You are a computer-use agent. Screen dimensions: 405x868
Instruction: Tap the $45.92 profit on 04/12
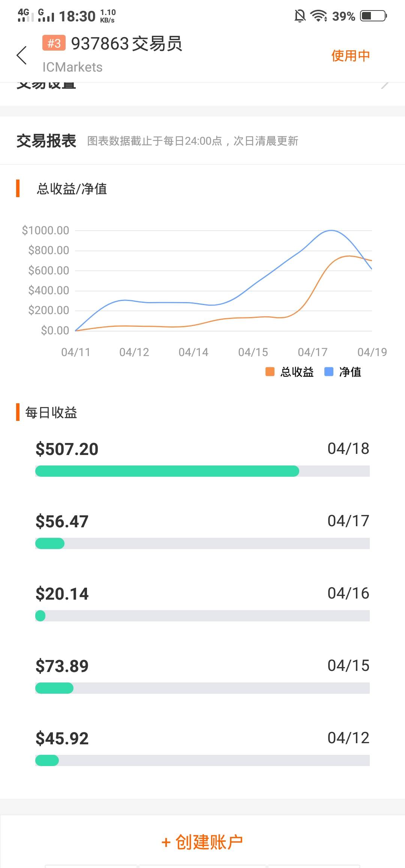[x=62, y=738]
